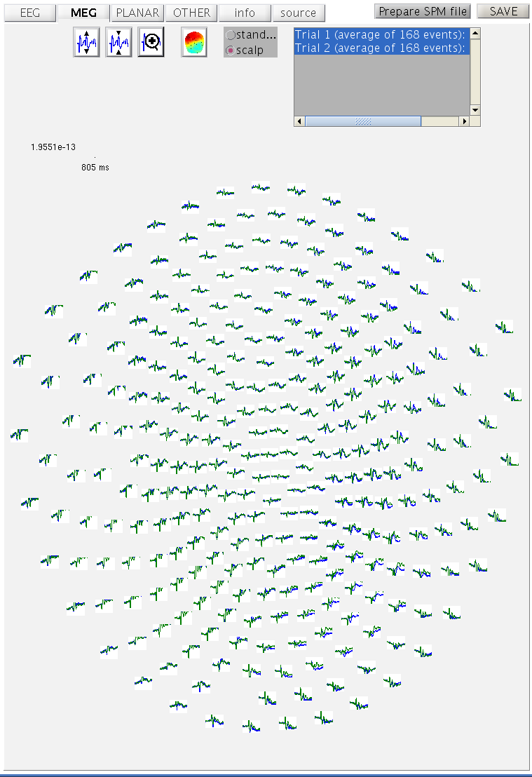Click the horizontal scrollbar thumb of the trial list
The width and height of the screenshot is (532, 777).
(x=363, y=121)
